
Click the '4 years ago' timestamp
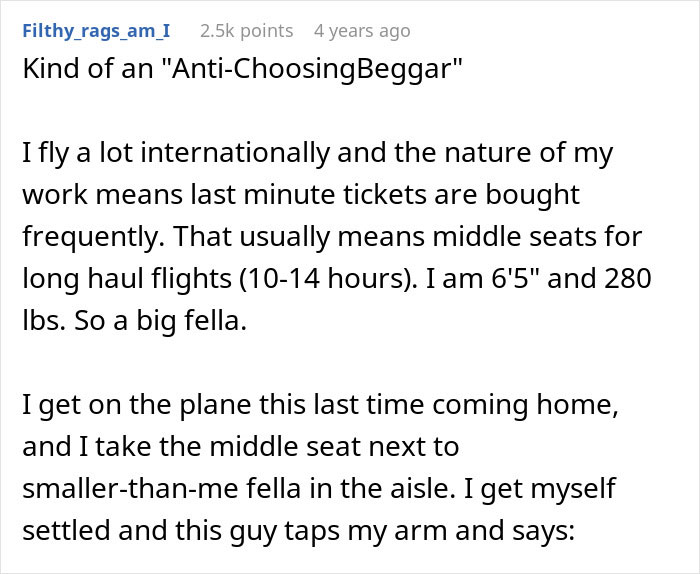(361, 31)
